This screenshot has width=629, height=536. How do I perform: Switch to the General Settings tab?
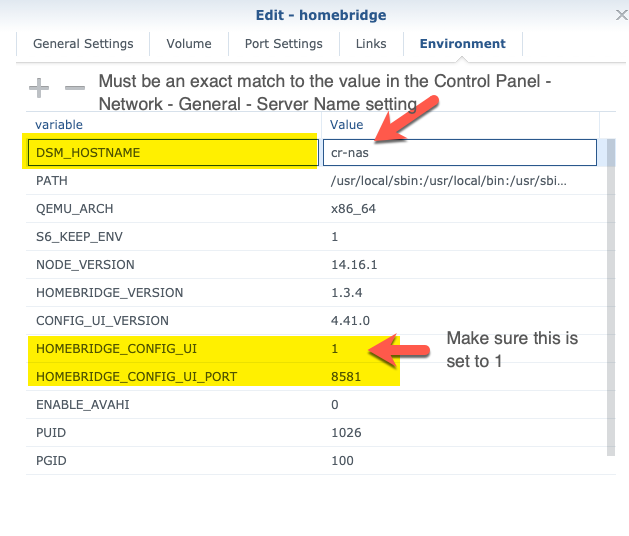83,44
